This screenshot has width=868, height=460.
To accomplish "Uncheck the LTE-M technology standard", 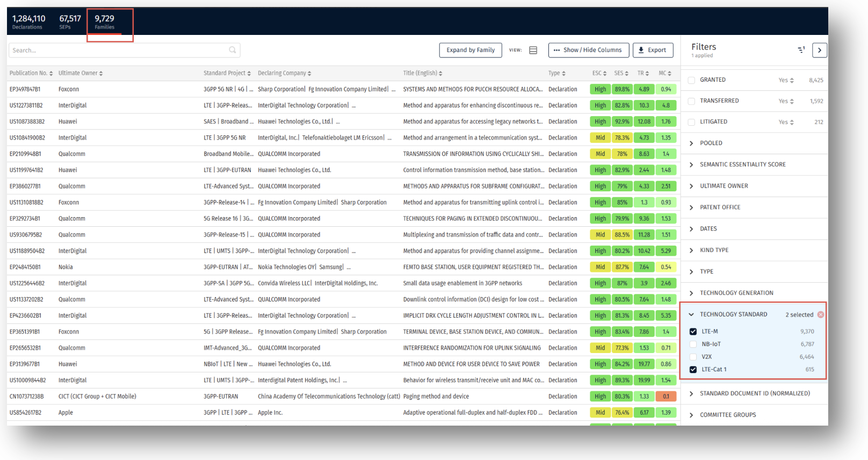I will (x=693, y=332).
